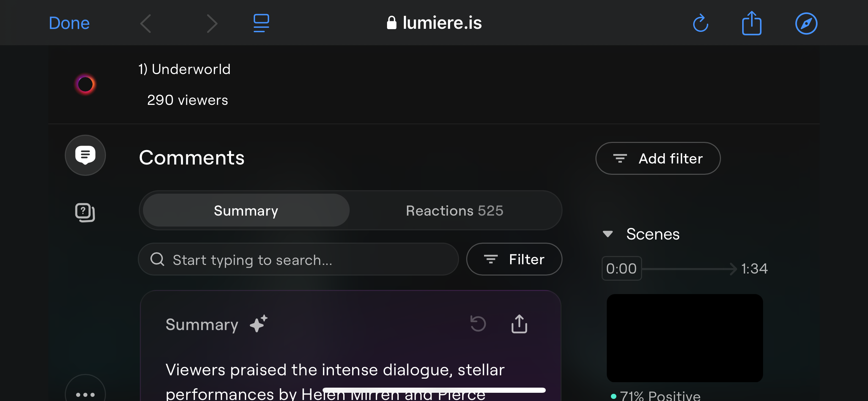868x401 pixels.
Task: Click the Add filter button
Action: click(x=658, y=158)
